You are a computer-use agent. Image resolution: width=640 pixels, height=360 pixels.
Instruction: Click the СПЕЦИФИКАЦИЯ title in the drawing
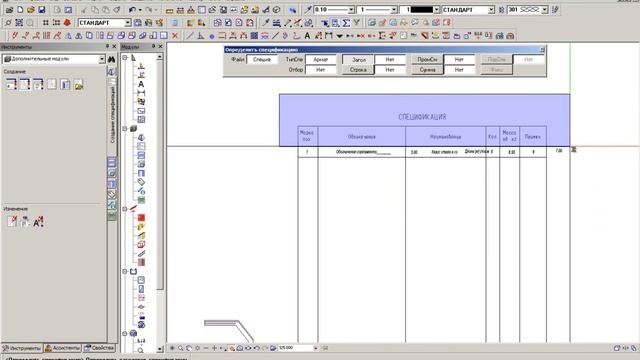point(422,117)
